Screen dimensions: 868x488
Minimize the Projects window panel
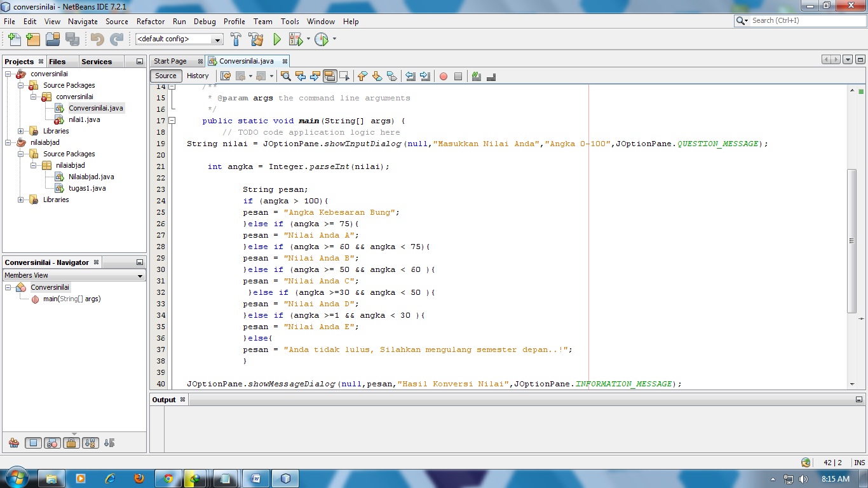tap(140, 62)
